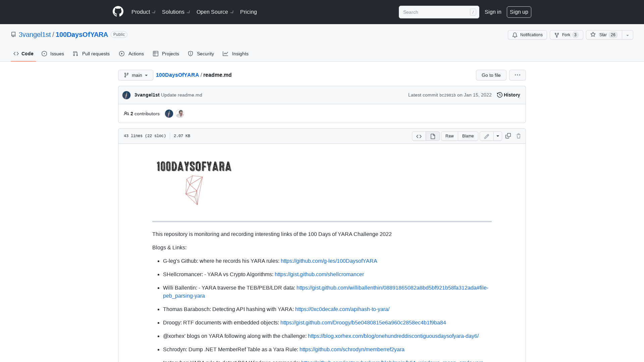This screenshot has width=644, height=362.
Task: Open the shellcromancer gist link
Action: point(319,274)
